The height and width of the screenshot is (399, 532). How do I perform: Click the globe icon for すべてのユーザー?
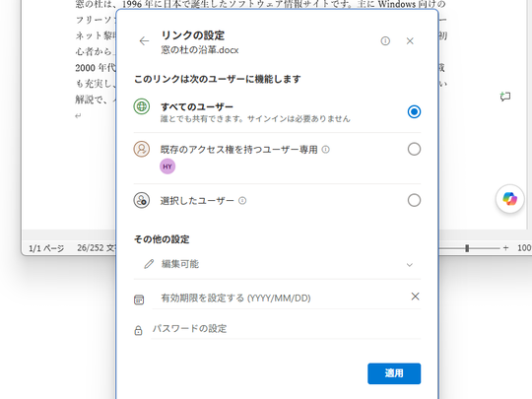pos(142,106)
